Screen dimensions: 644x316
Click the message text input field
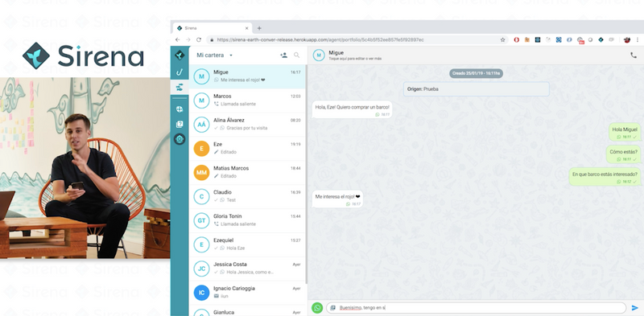(x=476, y=308)
